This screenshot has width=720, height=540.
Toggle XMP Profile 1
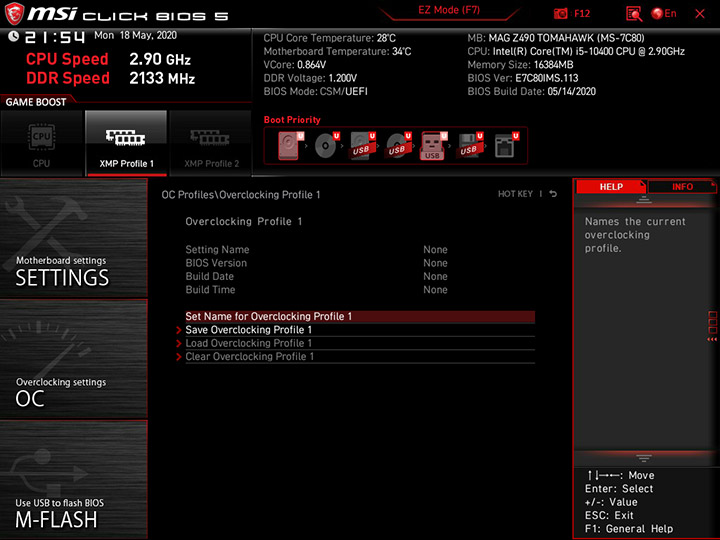point(126,143)
